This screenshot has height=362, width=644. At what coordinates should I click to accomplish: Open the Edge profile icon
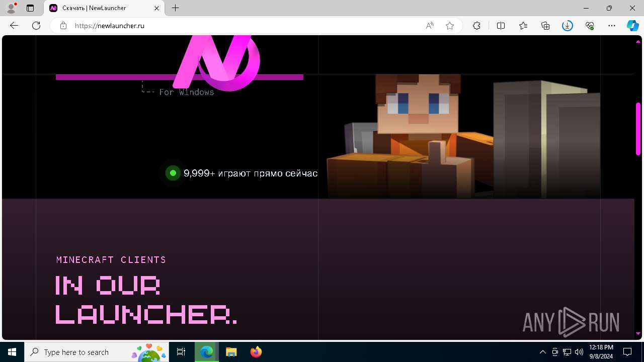tap(11, 8)
